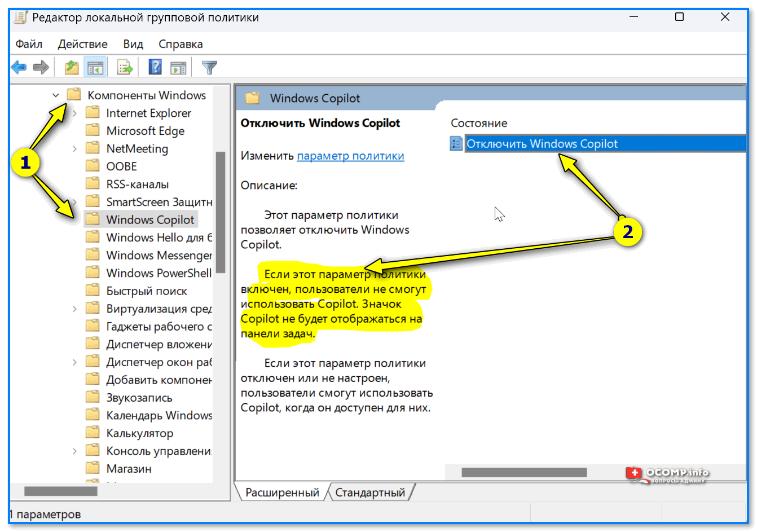The height and width of the screenshot is (532, 757).
Task: Follow the параметр политики link
Action: coord(350,156)
